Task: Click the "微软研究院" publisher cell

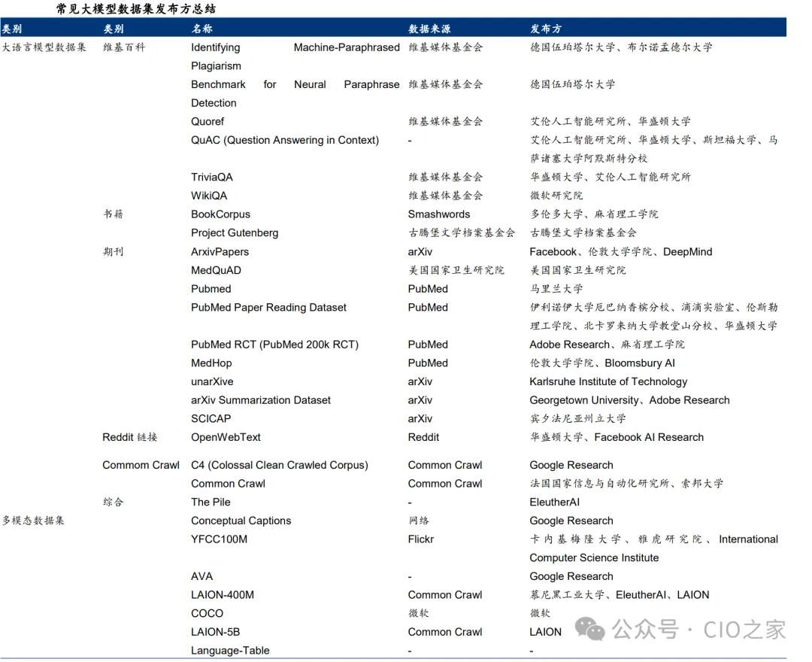Action: click(x=556, y=196)
